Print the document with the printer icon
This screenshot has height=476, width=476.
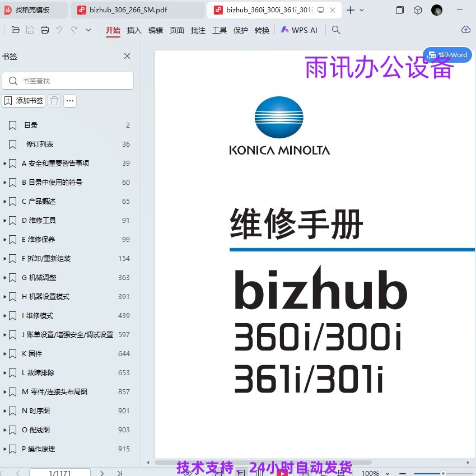[x=45, y=30]
